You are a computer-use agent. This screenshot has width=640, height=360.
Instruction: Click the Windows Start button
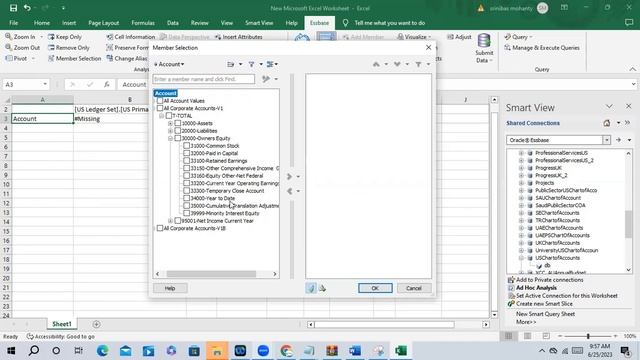pyautogui.click(x=11, y=351)
